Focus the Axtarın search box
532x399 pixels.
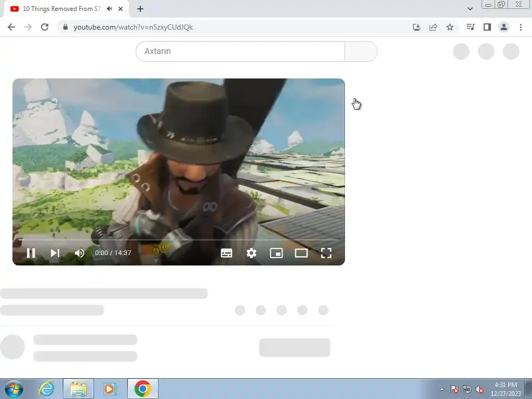[x=240, y=51]
